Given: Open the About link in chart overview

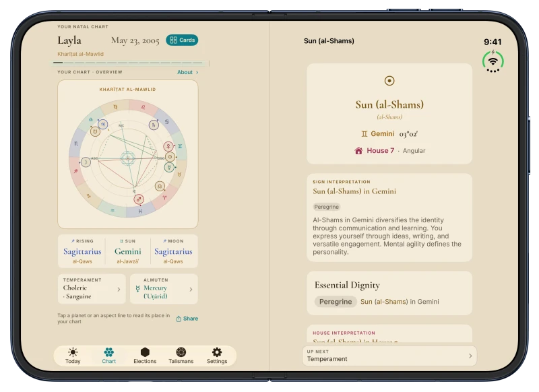Looking at the screenshot, I should coord(188,72).
